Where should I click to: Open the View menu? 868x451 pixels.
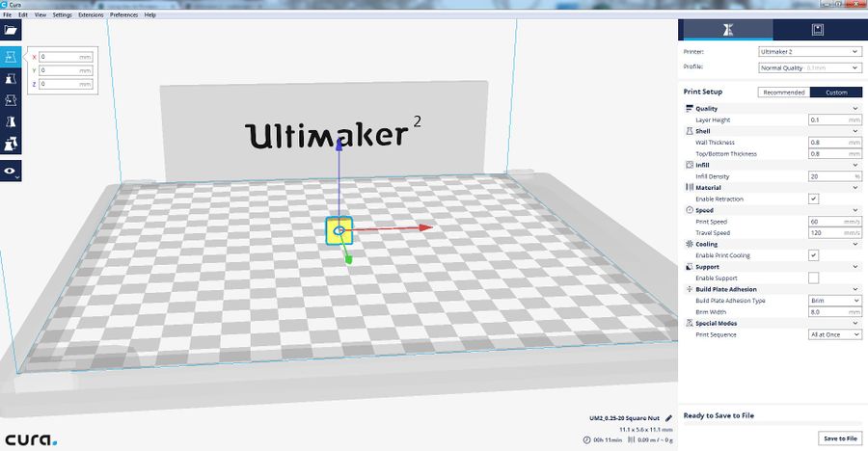point(41,15)
